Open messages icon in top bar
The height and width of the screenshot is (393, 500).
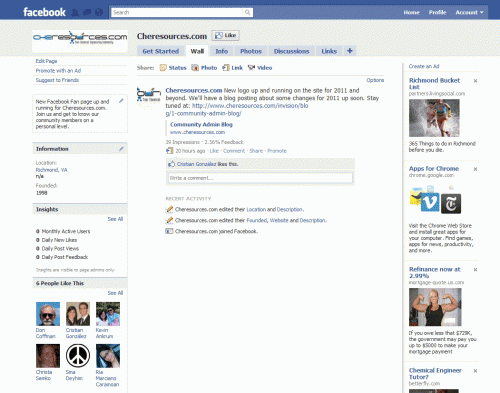[87, 13]
